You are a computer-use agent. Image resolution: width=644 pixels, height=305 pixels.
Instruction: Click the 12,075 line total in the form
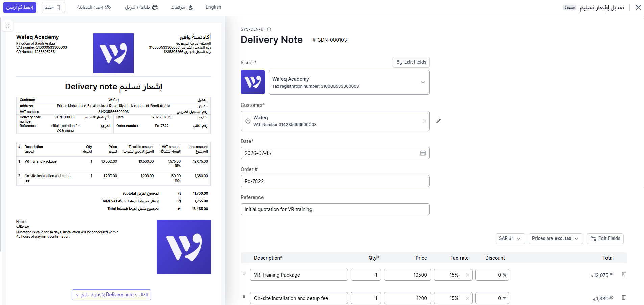pyautogui.click(x=602, y=275)
